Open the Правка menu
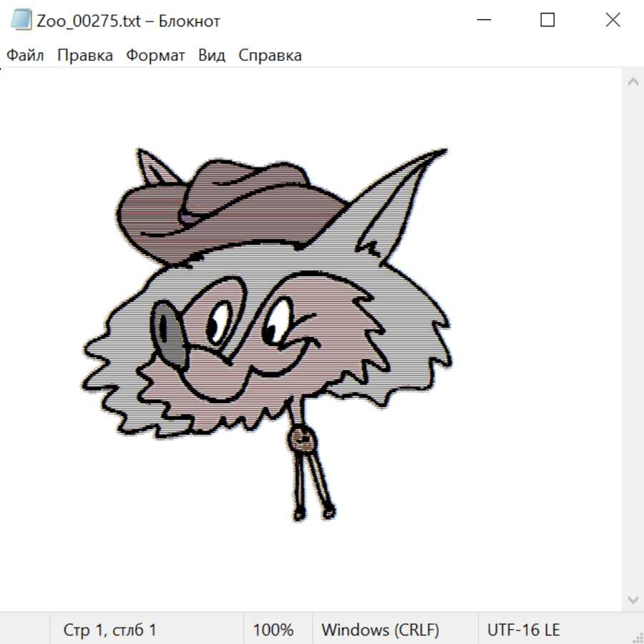 pos(85,56)
